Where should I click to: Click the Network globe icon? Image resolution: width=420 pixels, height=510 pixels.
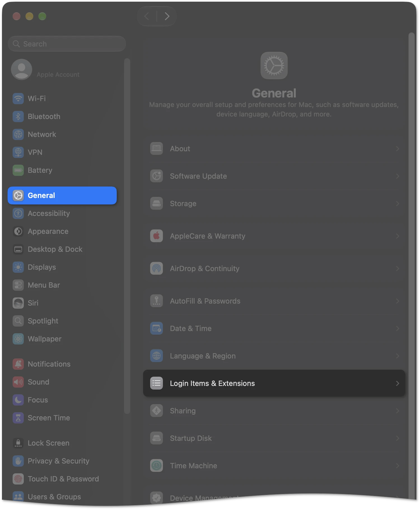click(18, 134)
